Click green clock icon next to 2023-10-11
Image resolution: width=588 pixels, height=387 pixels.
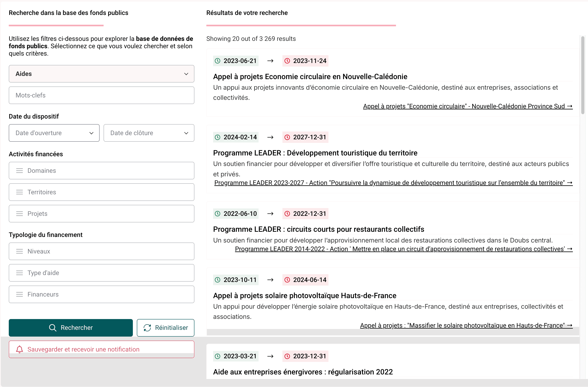pyautogui.click(x=217, y=280)
